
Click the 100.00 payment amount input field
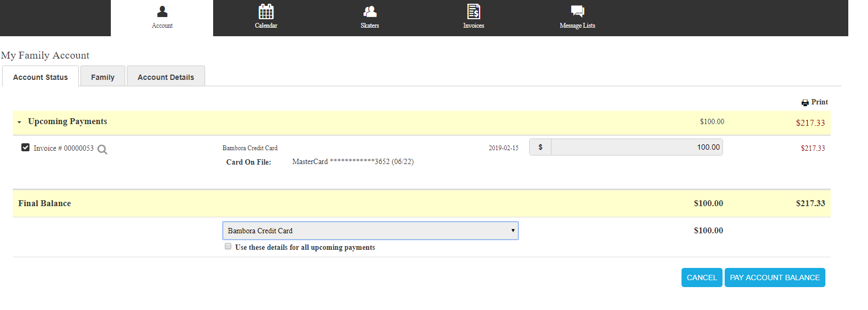tap(637, 147)
